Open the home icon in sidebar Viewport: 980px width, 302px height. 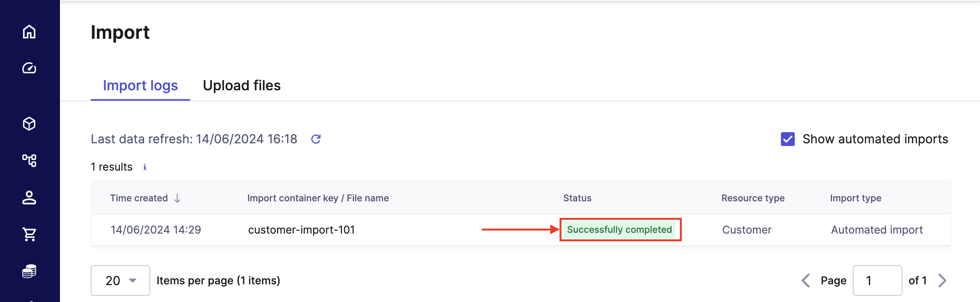(x=29, y=32)
